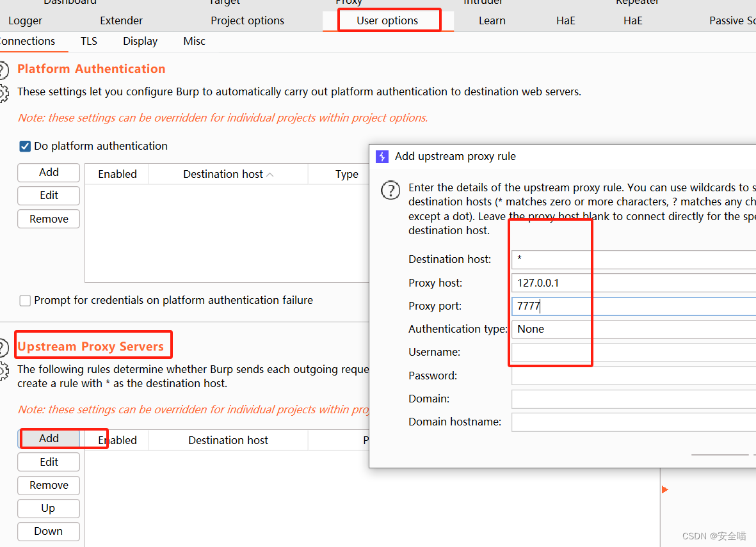The width and height of the screenshot is (756, 547).
Task: Open the Project options tab
Action: coord(247,20)
